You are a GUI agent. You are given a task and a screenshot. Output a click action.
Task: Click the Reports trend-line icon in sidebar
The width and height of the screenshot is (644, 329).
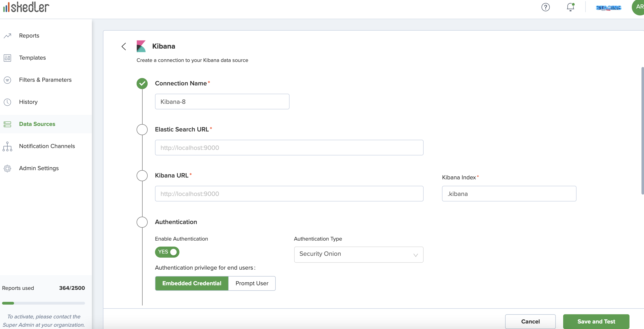(x=8, y=36)
